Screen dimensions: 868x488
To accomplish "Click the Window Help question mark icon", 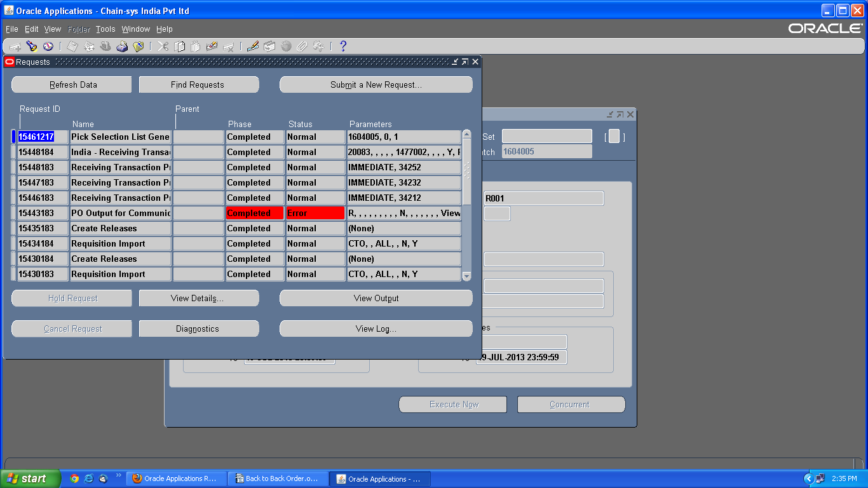I will pos(343,46).
